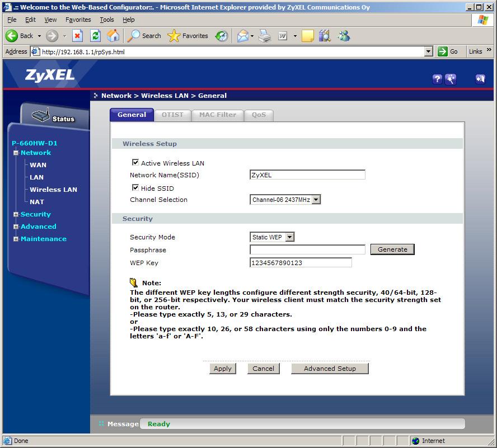Expand the Security tree node
This screenshot has width=497, height=448.
[16, 215]
